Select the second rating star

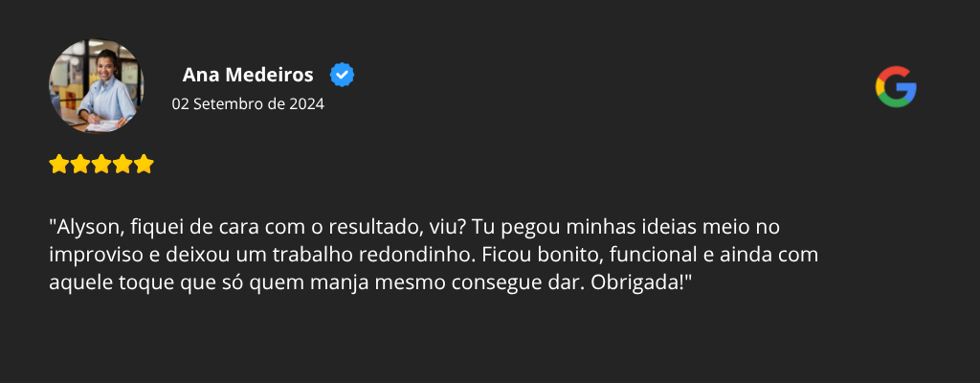point(80,164)
